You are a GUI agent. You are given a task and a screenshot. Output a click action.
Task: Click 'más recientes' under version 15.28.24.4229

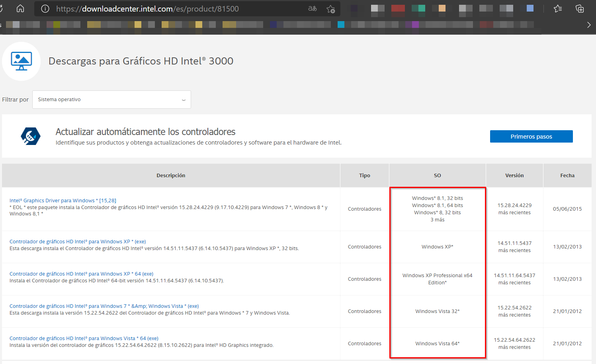coord(514,213)
